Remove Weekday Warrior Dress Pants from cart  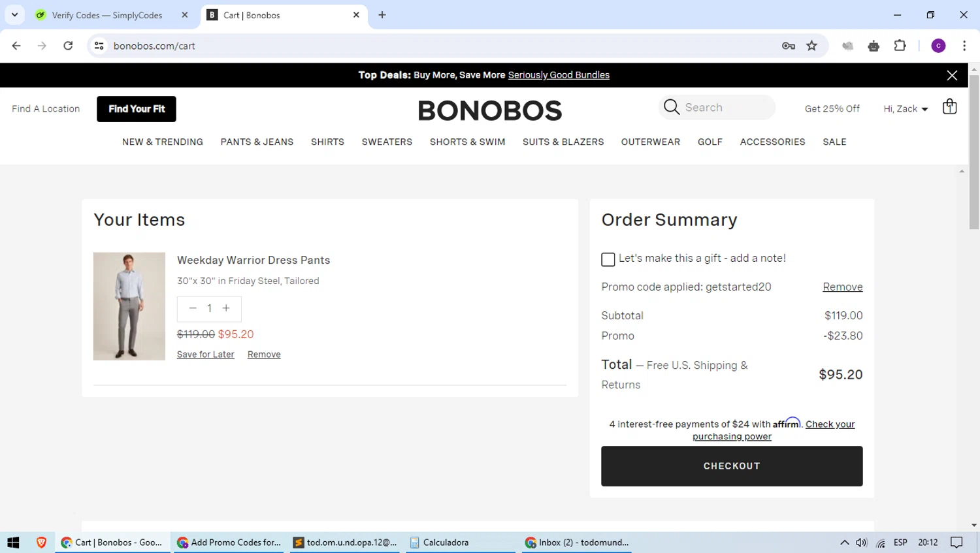point(264,355)
